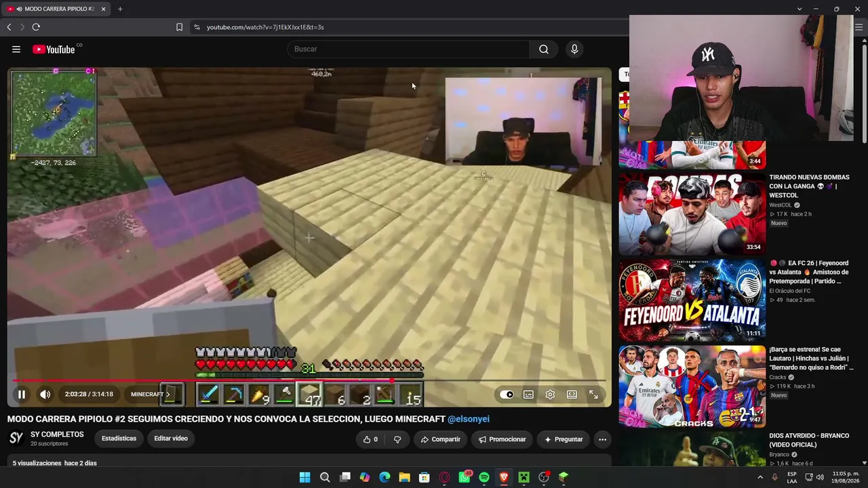The width and height of the screenshot is (868, 488).
Task: Share the video with Compartir
Action: 440,439
